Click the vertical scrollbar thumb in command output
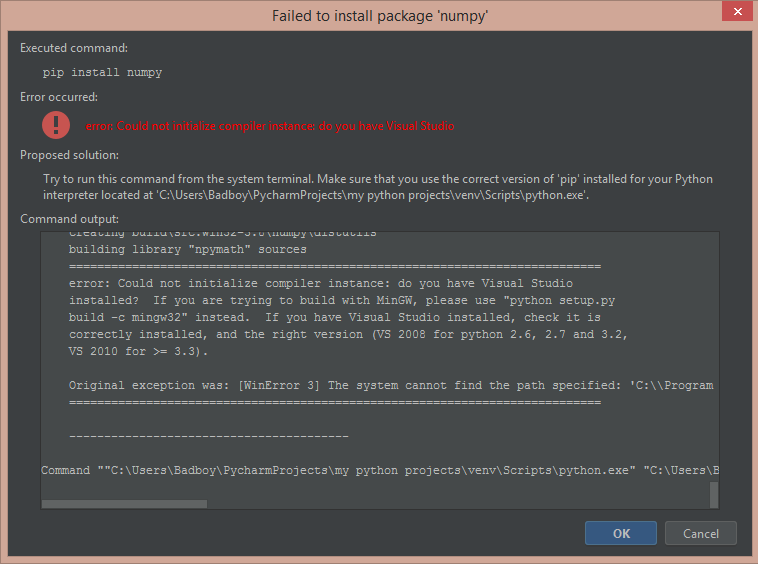Screen dimensions: 758x564 tap(714, 494)
